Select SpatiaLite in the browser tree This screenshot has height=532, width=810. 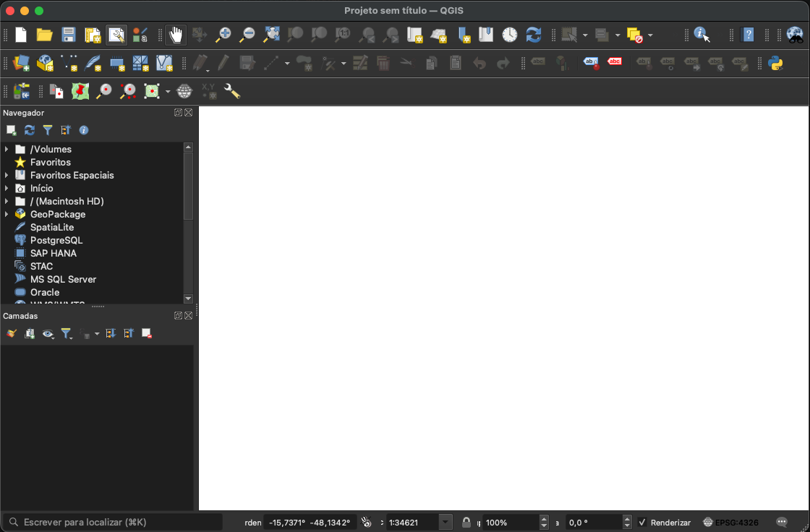click(51, 227)
